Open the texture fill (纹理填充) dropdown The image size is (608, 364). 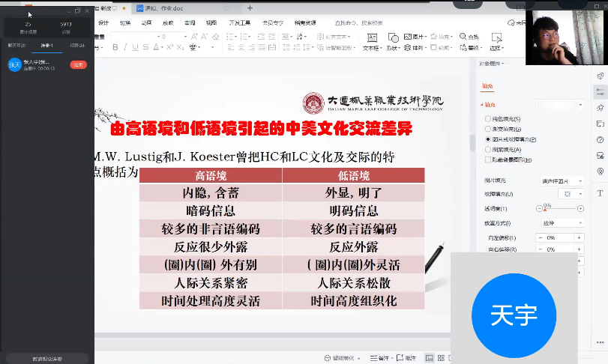[570, 194]
